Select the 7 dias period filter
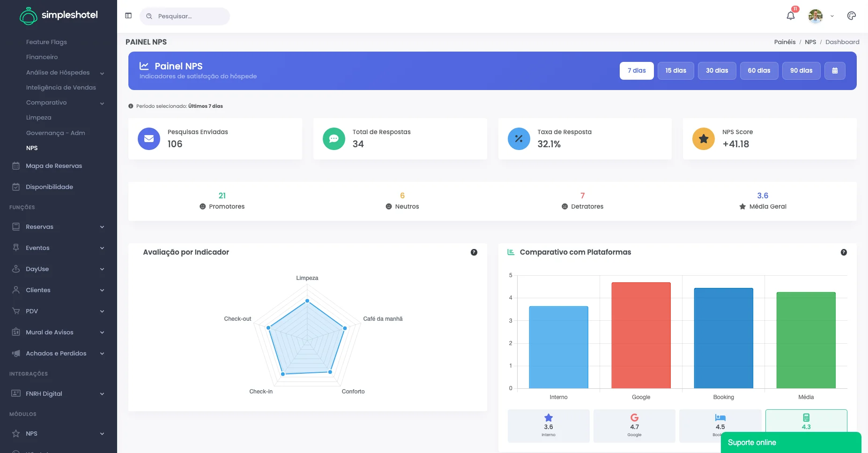The width and height of the screenshot is (868, 453). pos(637,71)
